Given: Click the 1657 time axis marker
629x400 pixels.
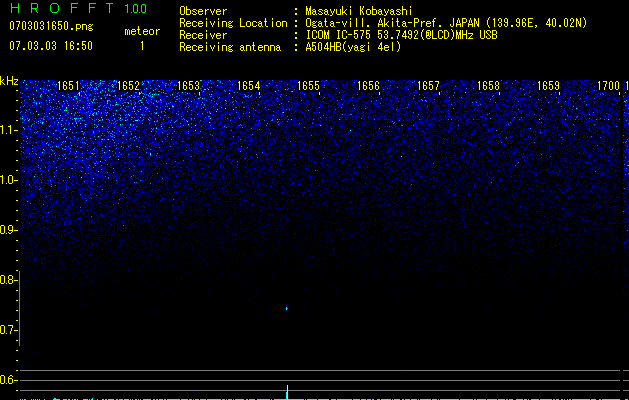Looking at the screenshot, I should tap(428, 86).
